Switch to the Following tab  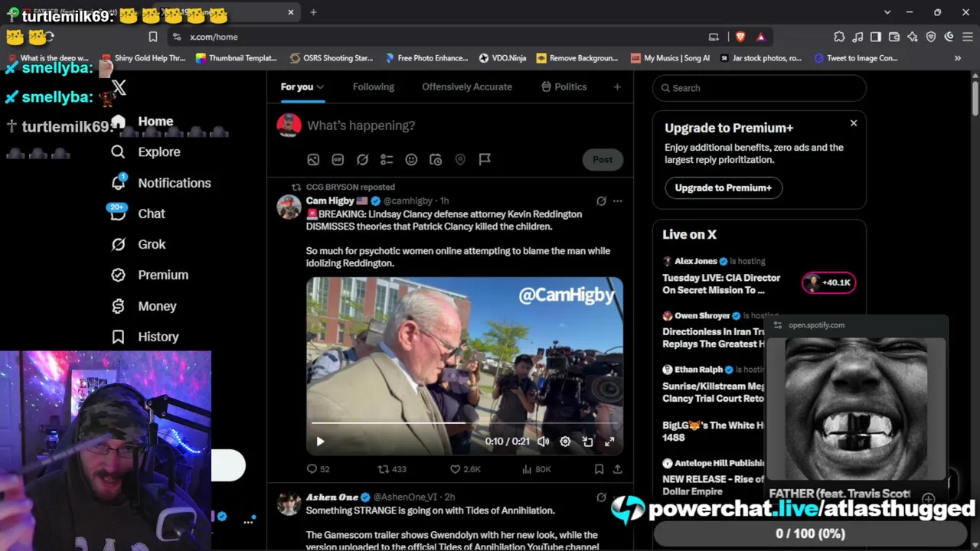click(374, 86)
